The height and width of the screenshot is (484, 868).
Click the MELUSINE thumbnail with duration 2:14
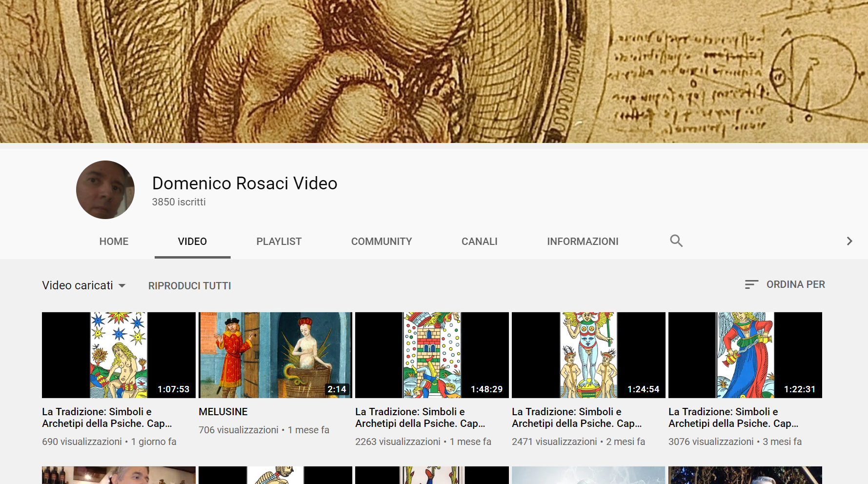tap(275, 355)
